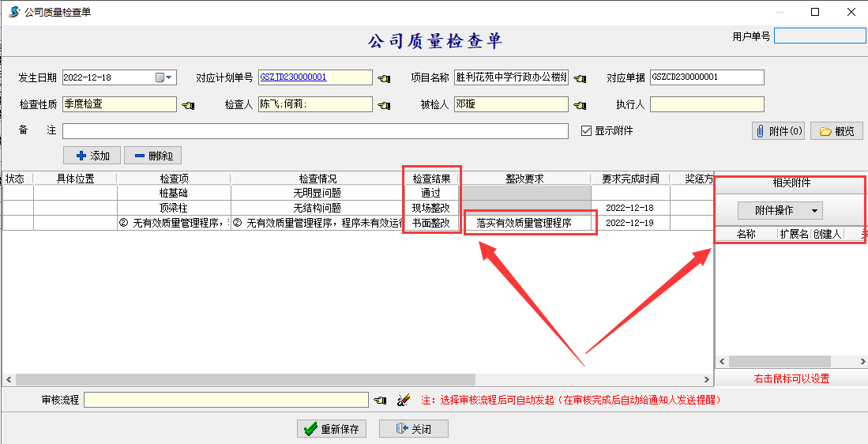
Task: Click the horizontal scrollbar under the table
Action: [237, 380]
